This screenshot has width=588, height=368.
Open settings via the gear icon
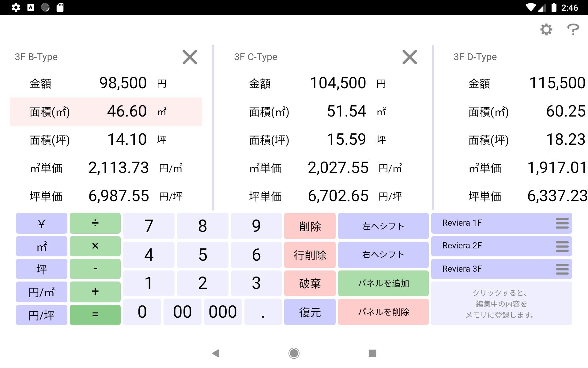pos(546,29)
